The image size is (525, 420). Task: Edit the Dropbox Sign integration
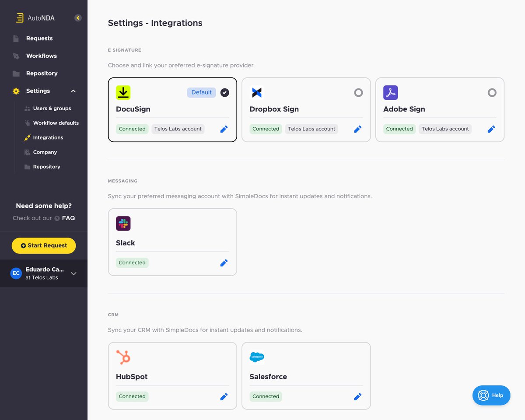tap(358, 129)
